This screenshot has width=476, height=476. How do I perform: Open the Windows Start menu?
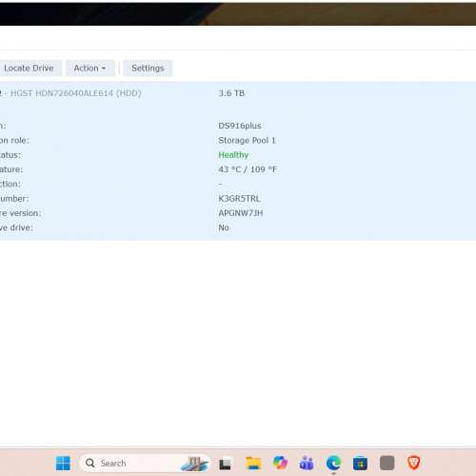63,464
